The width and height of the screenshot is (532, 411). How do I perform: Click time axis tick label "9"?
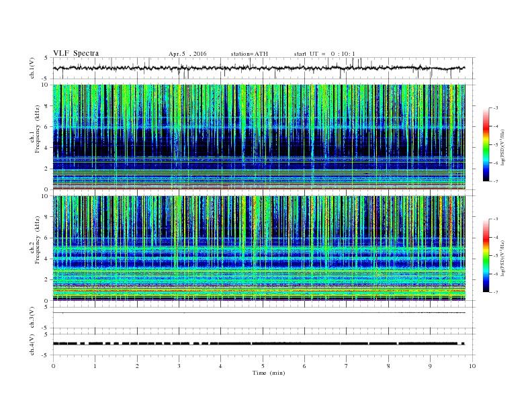pyautogui.click(x=430, y=366)
